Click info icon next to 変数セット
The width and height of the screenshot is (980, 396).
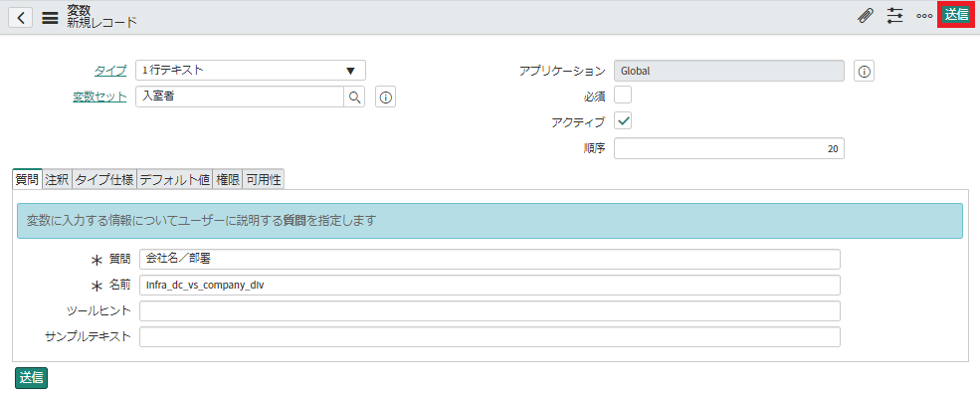coord(386,97)
